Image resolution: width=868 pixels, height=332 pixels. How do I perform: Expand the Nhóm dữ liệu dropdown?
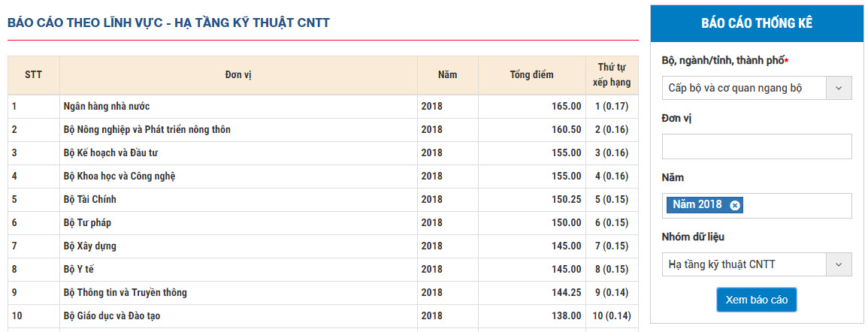[x=756, y=264]
